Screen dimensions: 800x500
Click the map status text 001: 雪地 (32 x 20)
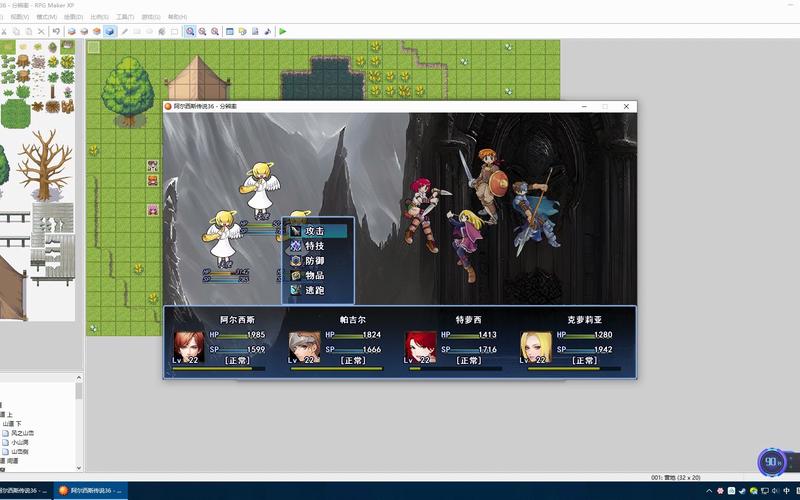[x=676, y=478]
